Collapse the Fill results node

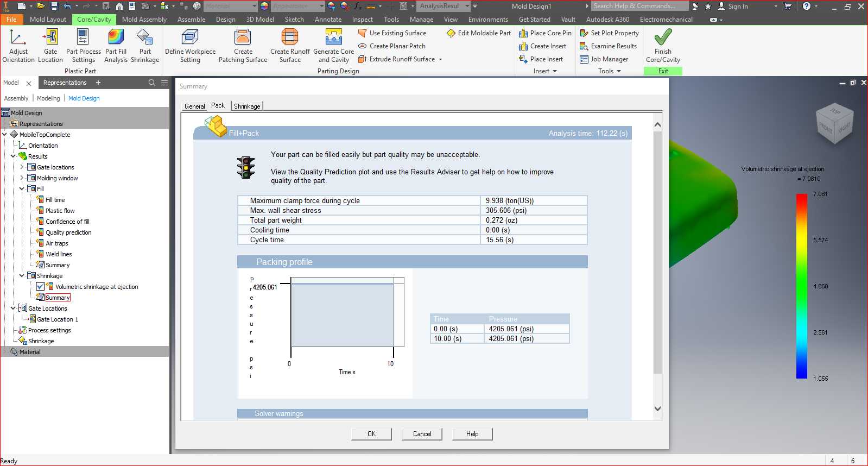point(22,189)
